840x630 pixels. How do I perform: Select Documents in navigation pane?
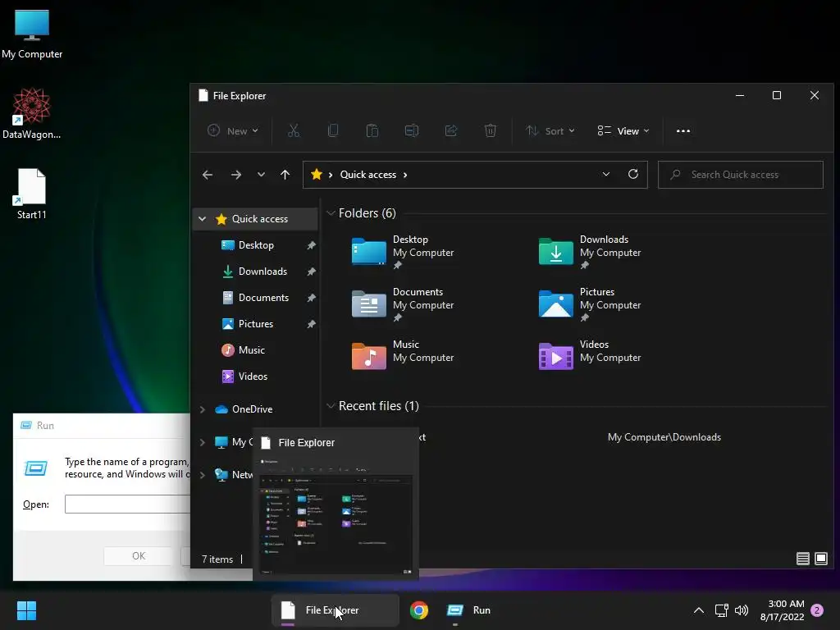(263, 298)
